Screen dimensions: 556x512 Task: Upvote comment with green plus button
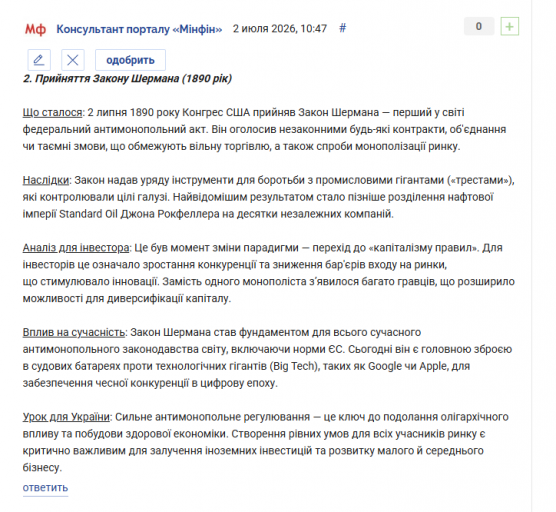coord(510,26)
